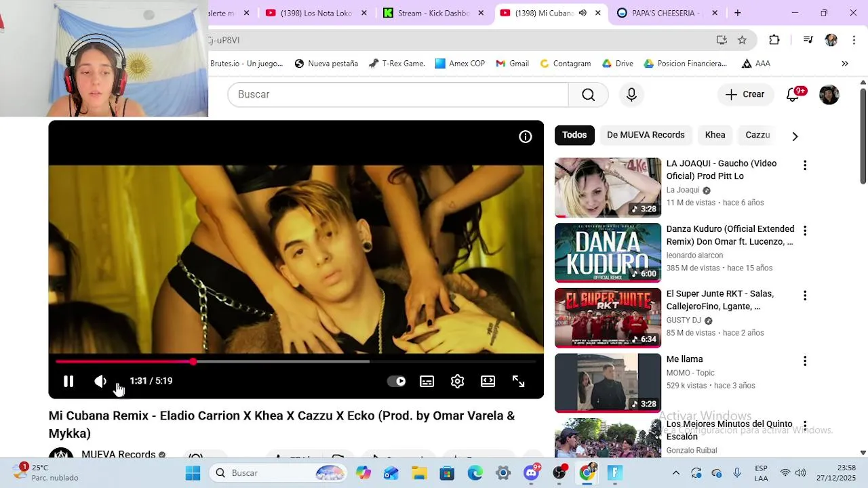Open the Amex COP bookmark
The width and height of the screenshot is (868, 488).
(460, 64)
